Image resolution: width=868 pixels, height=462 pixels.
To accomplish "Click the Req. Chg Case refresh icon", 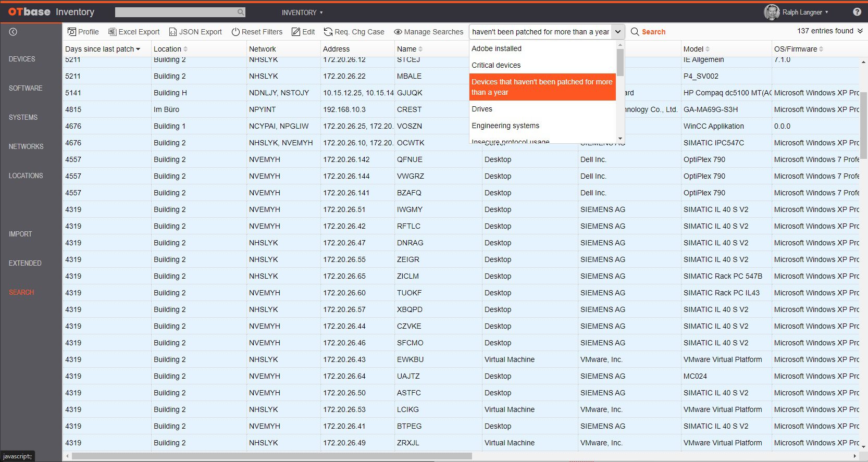I will click(328, 32).
